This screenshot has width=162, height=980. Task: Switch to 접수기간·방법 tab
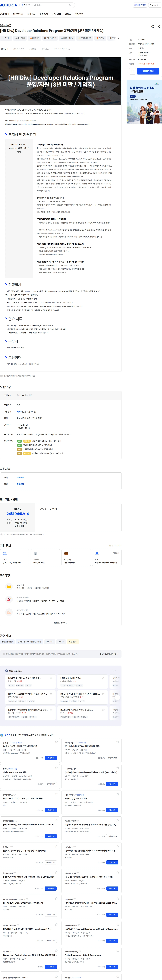[x=19, y=49]
